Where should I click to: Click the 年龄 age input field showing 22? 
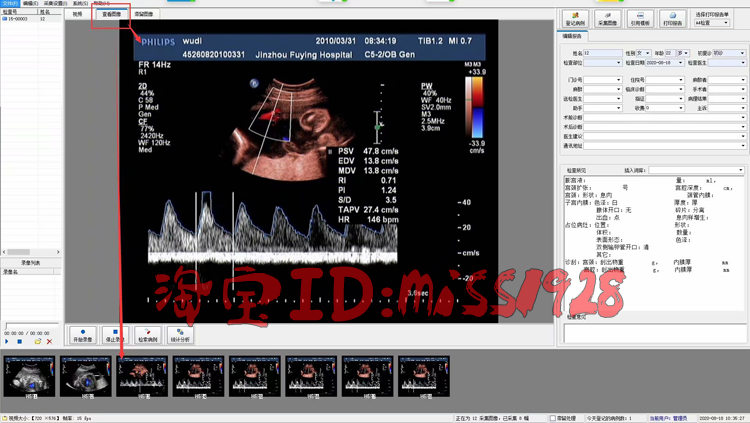[x=671, y=53]
